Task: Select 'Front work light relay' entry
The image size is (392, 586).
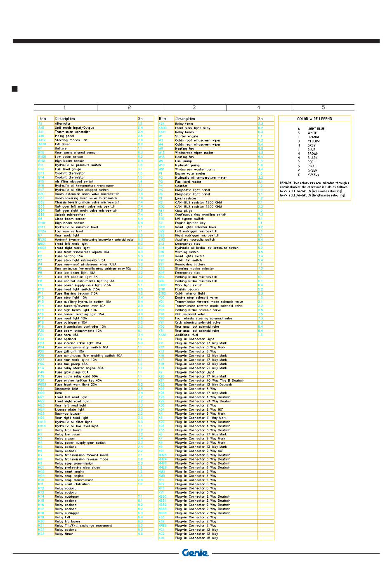Action: [216, 128]
